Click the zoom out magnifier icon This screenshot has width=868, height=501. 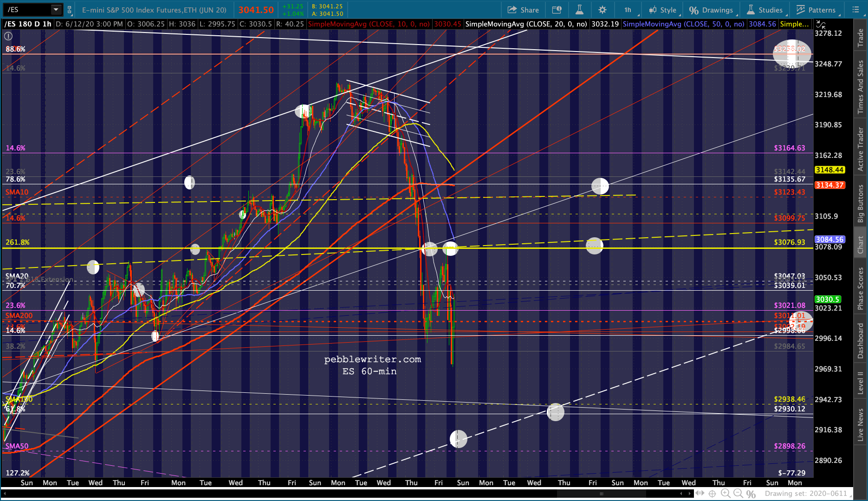click(738, 494)
